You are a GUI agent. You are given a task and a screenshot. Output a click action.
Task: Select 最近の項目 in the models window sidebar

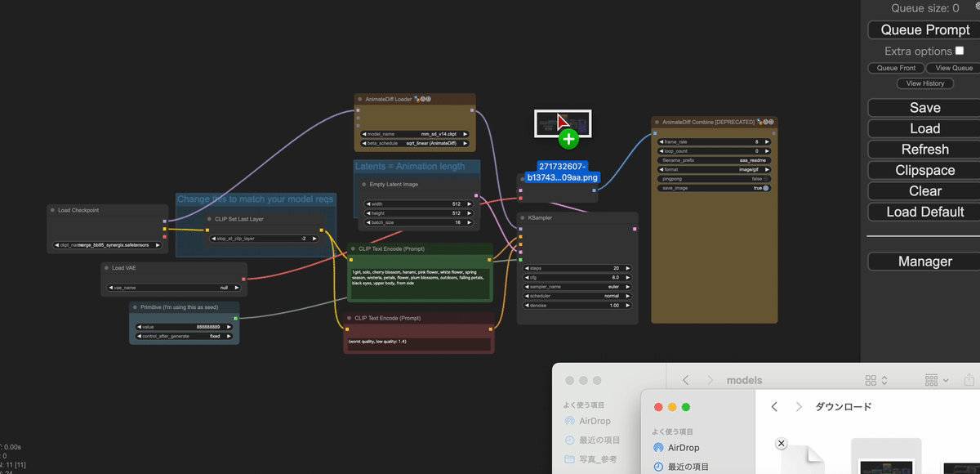[591, 440]
